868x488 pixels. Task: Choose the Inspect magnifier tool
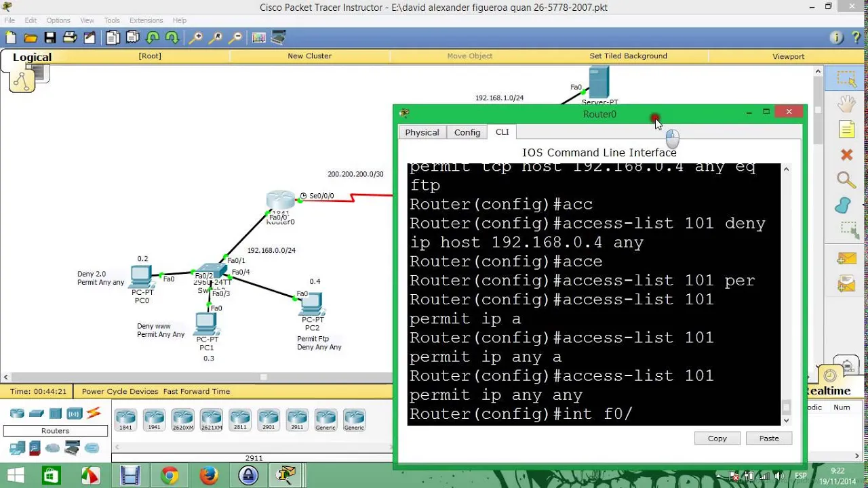click(846, 180)
